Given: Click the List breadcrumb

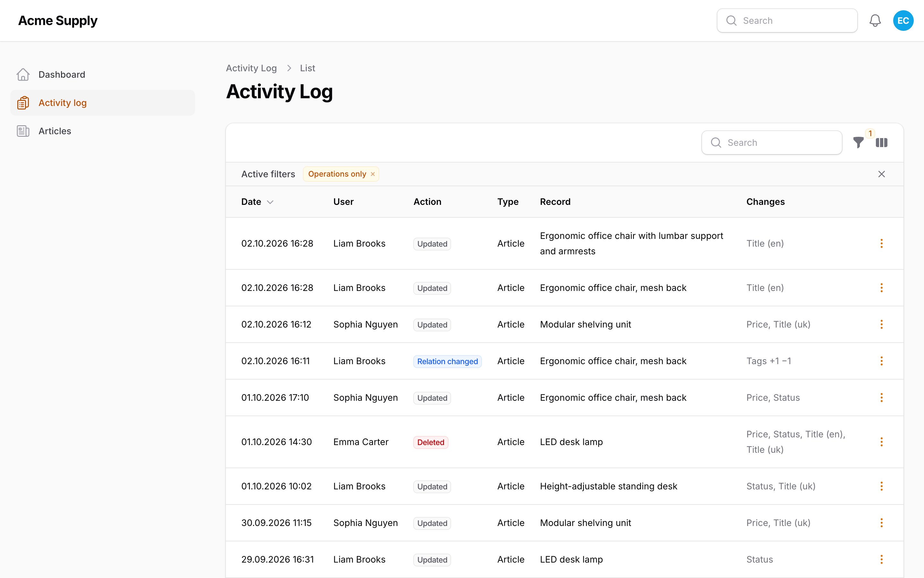Looking at the screenshot, I should tap(307, 68).
